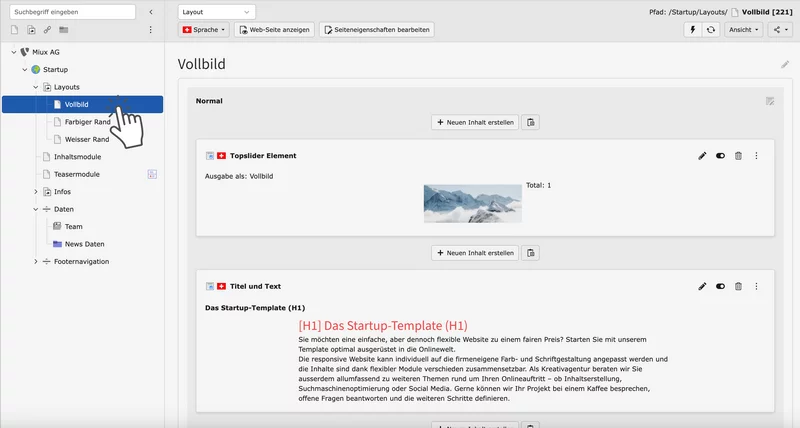The width and height of the screenshot is (800, 428).
Task: Click the link page icon above the tree
Action: [x=47, y=30]
